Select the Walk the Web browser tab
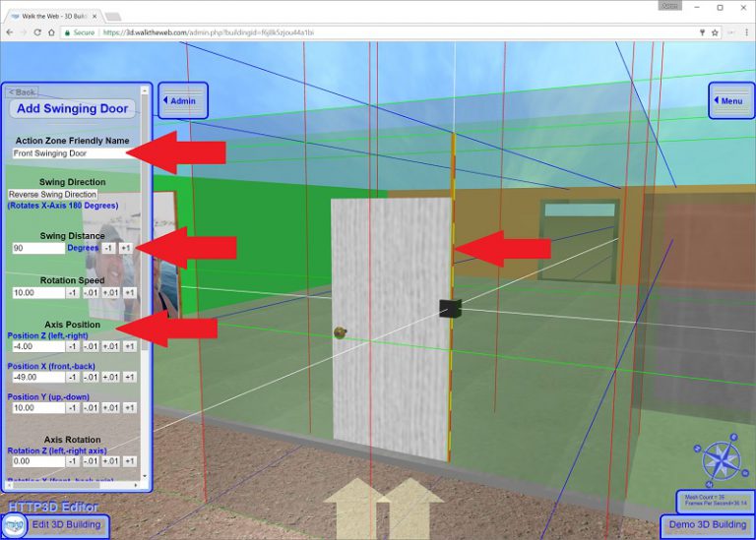 [52, 16]
